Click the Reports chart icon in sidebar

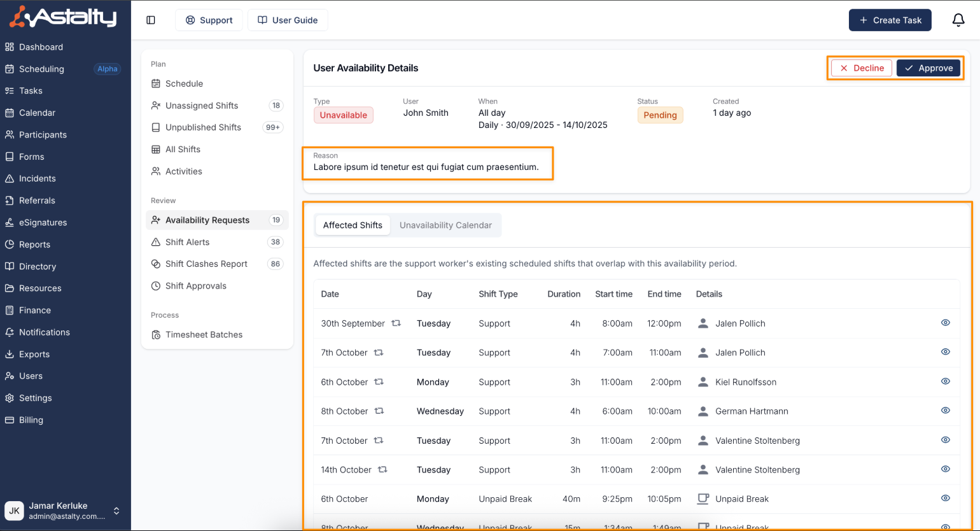click(x=10, y=244)
